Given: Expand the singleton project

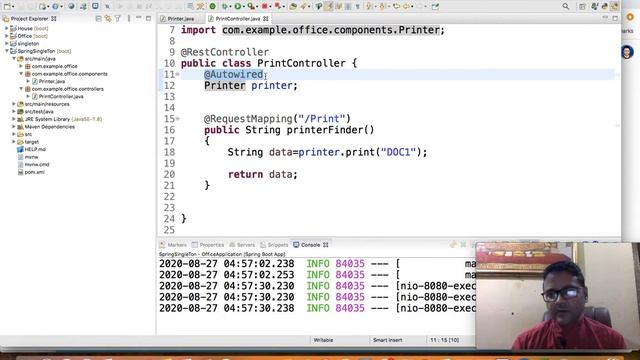Looking at the screenshot, I should (6, 44).
